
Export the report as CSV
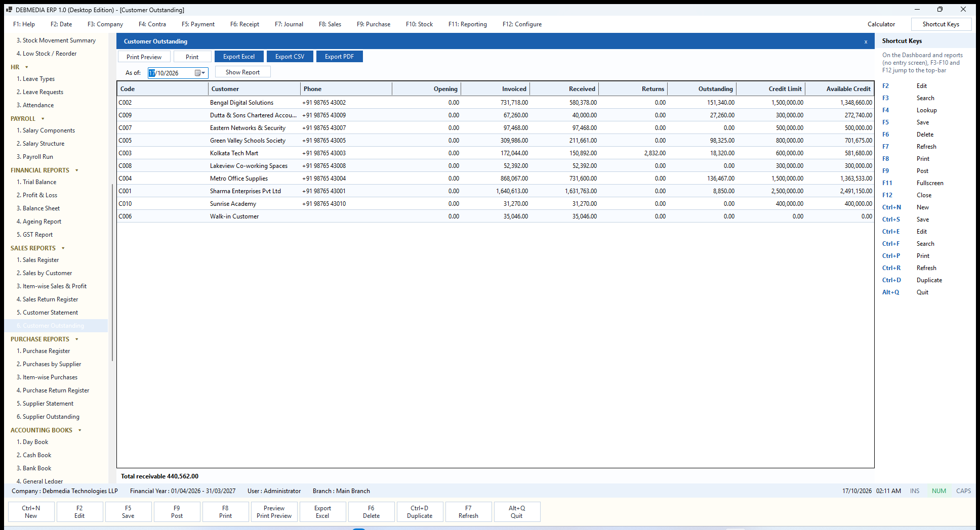tap(290, 57)
